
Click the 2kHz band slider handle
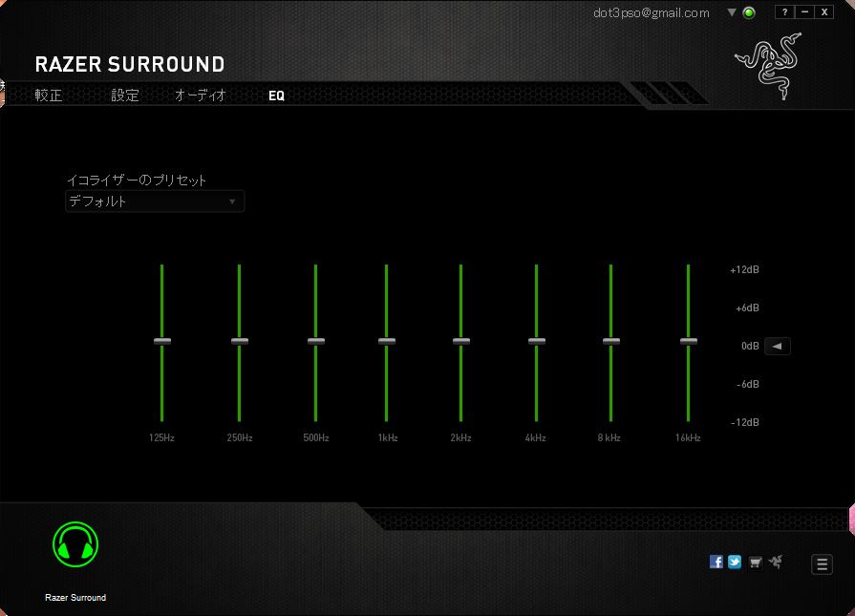coord(461,341)
